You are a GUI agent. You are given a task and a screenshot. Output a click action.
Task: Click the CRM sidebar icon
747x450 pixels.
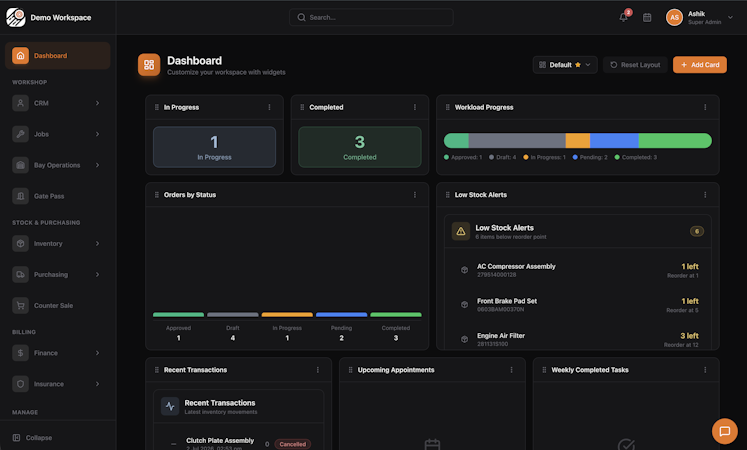click(x=20, y=103)
